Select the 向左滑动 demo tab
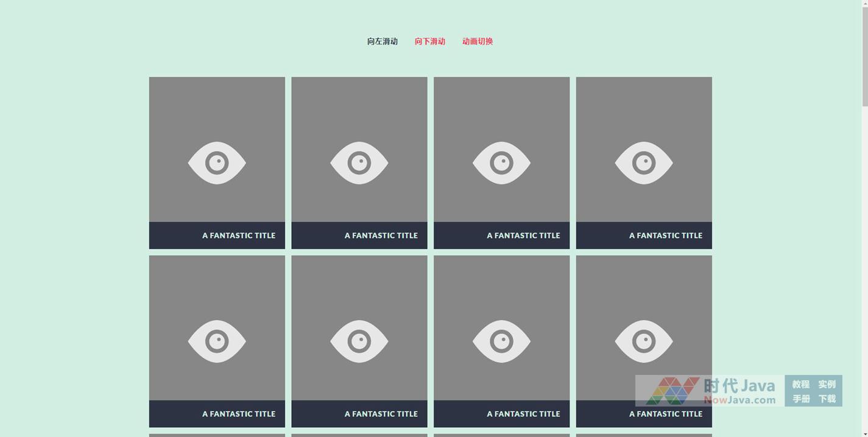868x437 pixels. tap(382, 41)
